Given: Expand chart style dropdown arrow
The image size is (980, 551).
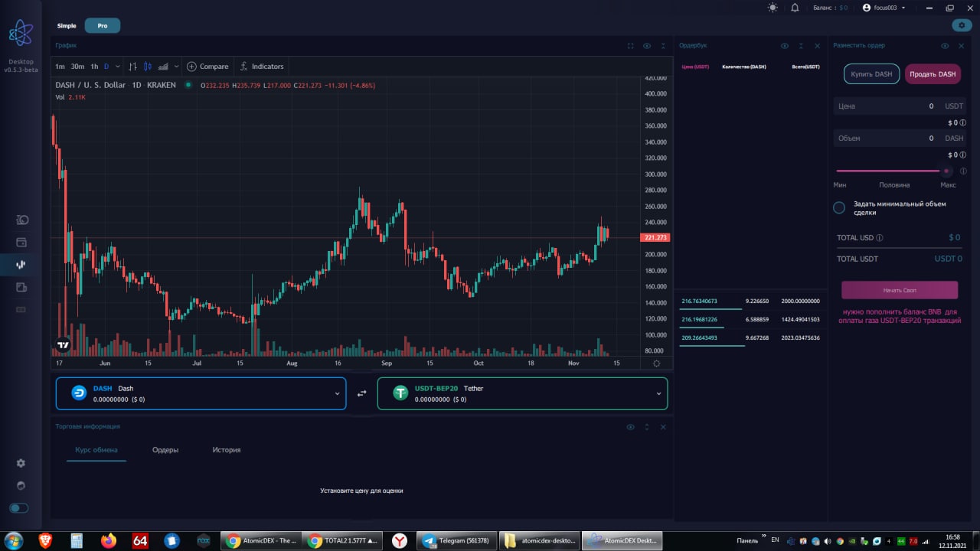Looking at the screenshot, I should [x=176, y=67].
